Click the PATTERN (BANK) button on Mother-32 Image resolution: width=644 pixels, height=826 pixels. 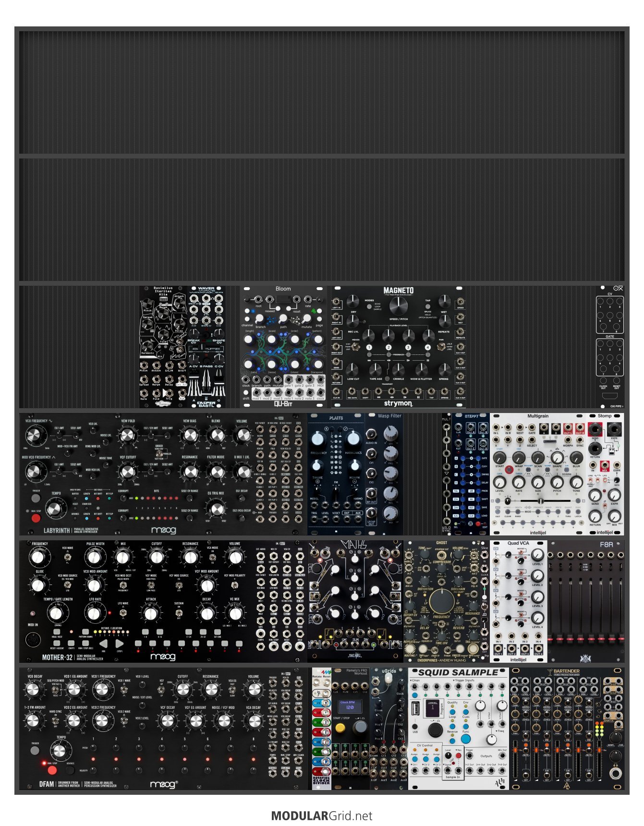coord(85,632)
